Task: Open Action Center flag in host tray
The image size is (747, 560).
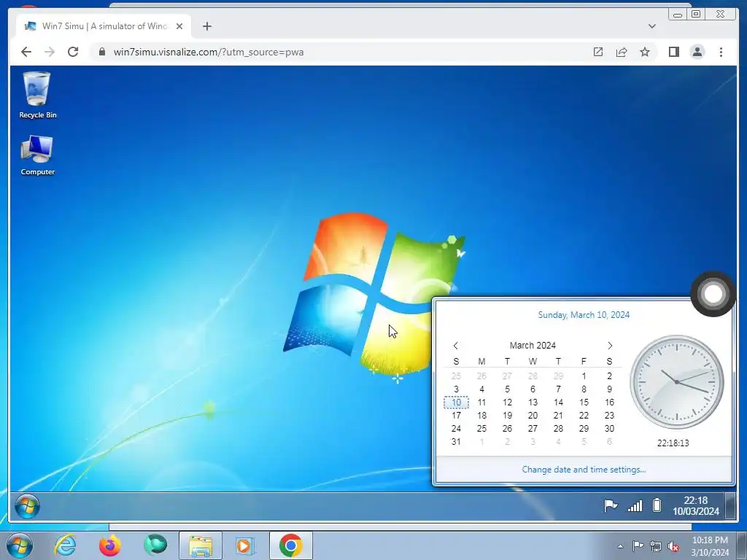Action: (638, 545)
